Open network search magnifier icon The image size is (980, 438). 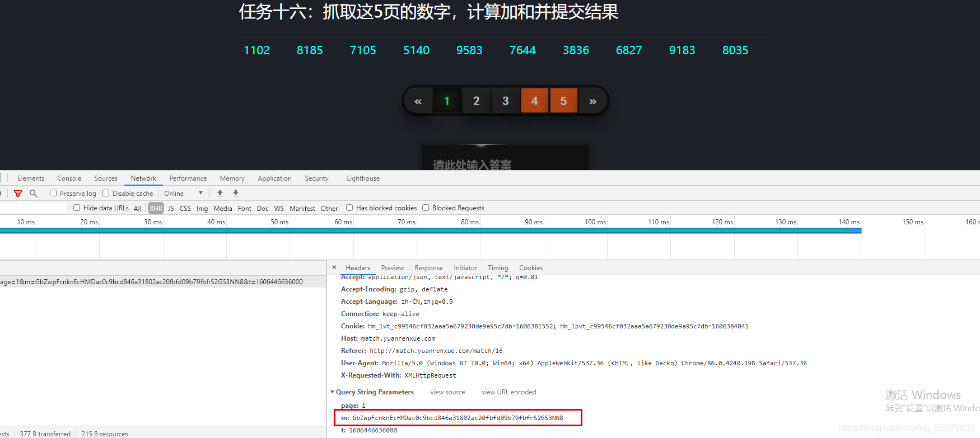(34, 193)
